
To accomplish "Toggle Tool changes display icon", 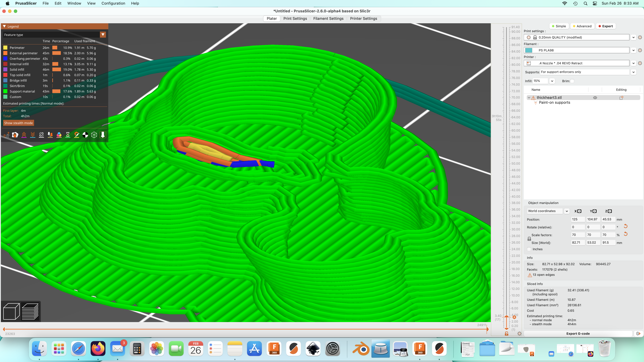I will [x=50, y=135].
